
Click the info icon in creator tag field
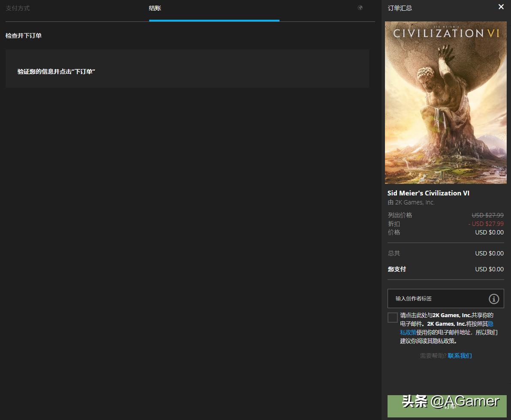click(x=493, y=299)
